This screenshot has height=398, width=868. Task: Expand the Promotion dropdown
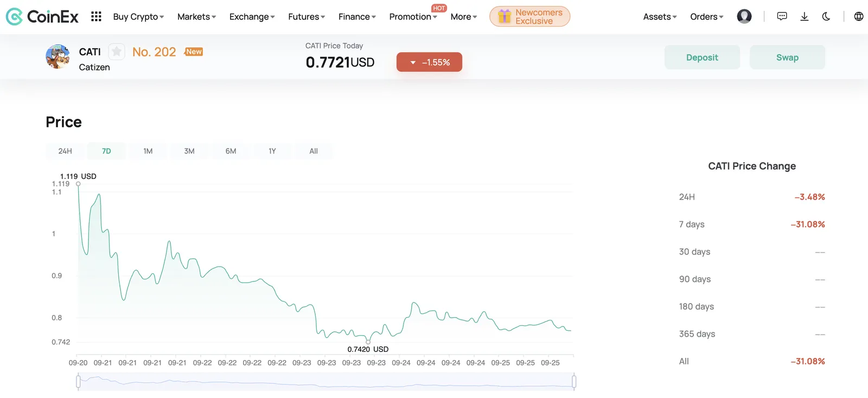[x=413, y=17]
